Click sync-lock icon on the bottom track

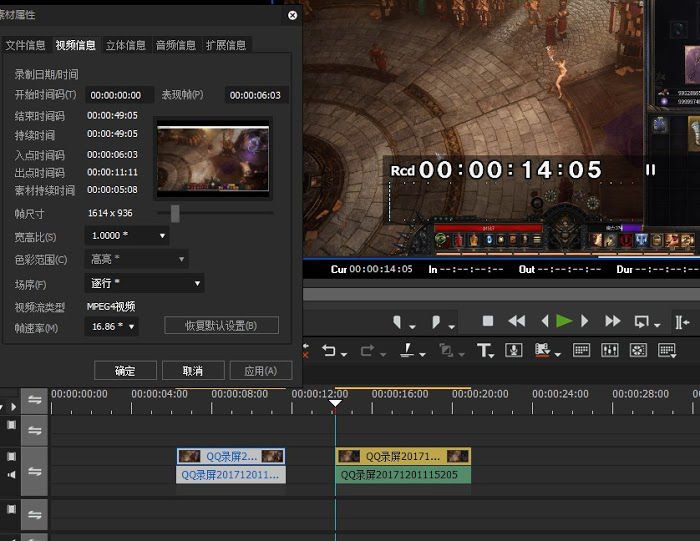point(34,514)
